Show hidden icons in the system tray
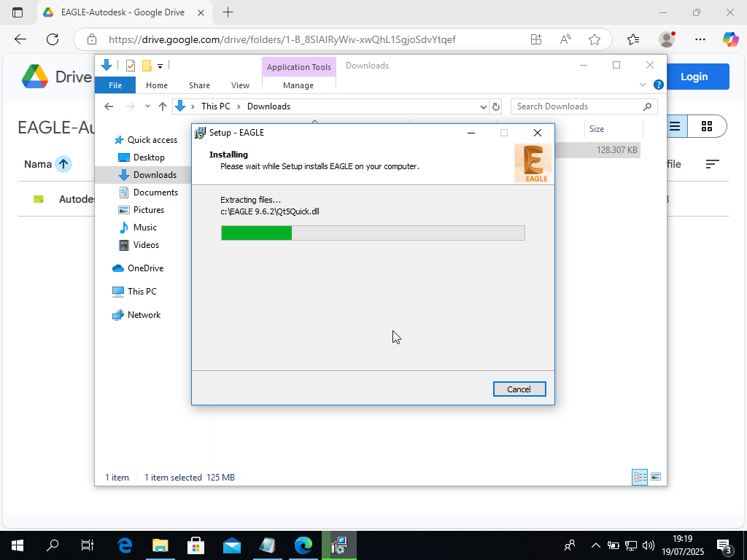The width and height of the screenshot is (747, 560). click(596, 545)
